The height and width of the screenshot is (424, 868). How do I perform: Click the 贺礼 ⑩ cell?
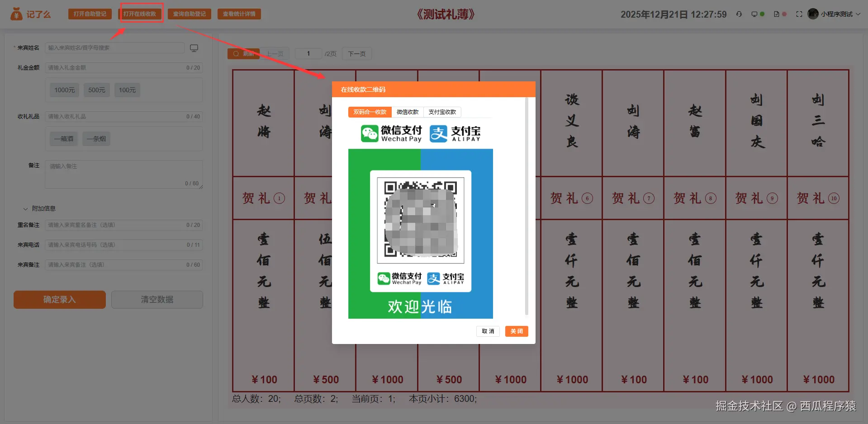[818, 198]
